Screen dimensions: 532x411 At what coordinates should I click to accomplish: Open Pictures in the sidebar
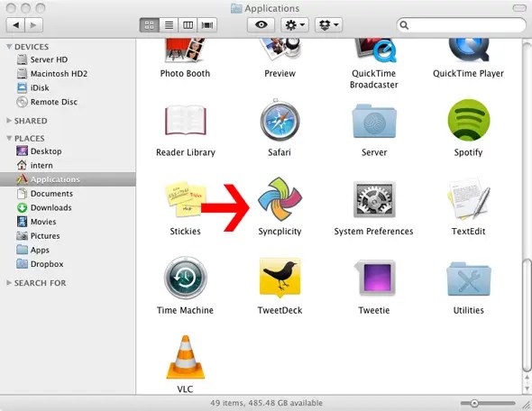coord(68,235)
